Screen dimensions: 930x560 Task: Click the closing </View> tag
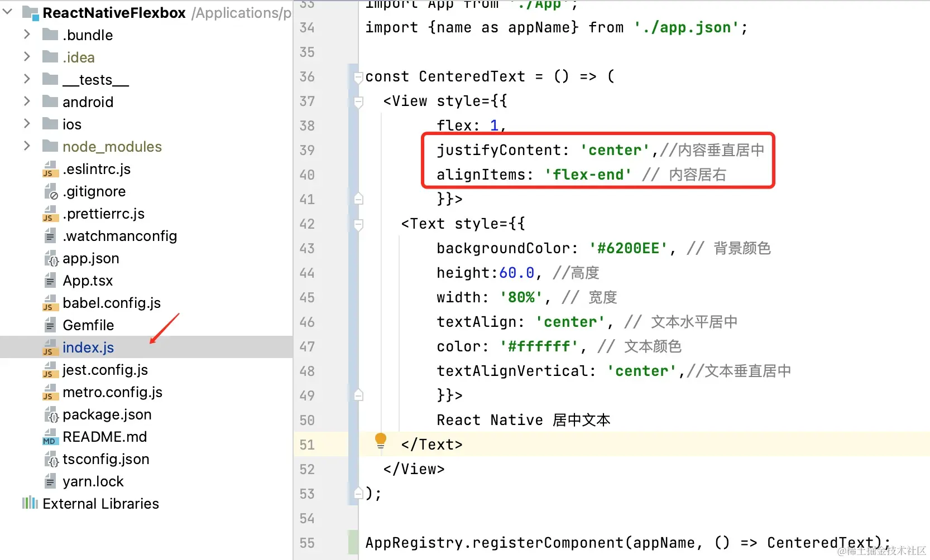click(x=414, y=469)
